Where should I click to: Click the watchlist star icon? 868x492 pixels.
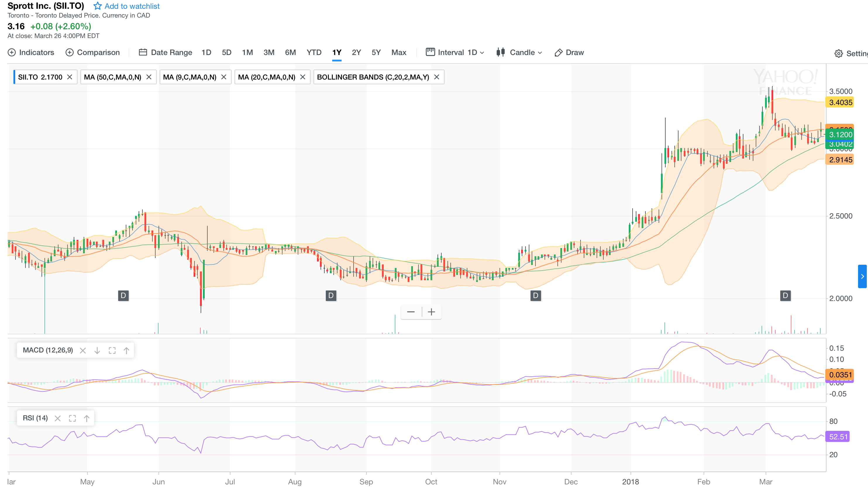97,6
